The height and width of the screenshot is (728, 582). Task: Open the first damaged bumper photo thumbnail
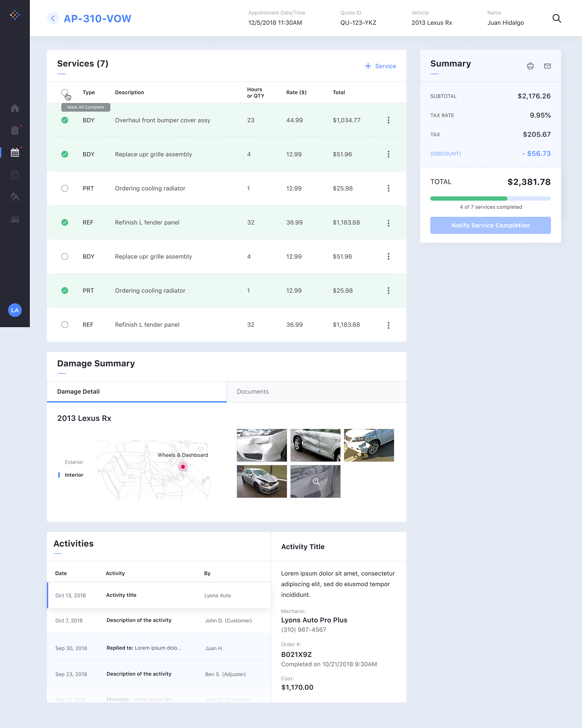coord(261,445)
